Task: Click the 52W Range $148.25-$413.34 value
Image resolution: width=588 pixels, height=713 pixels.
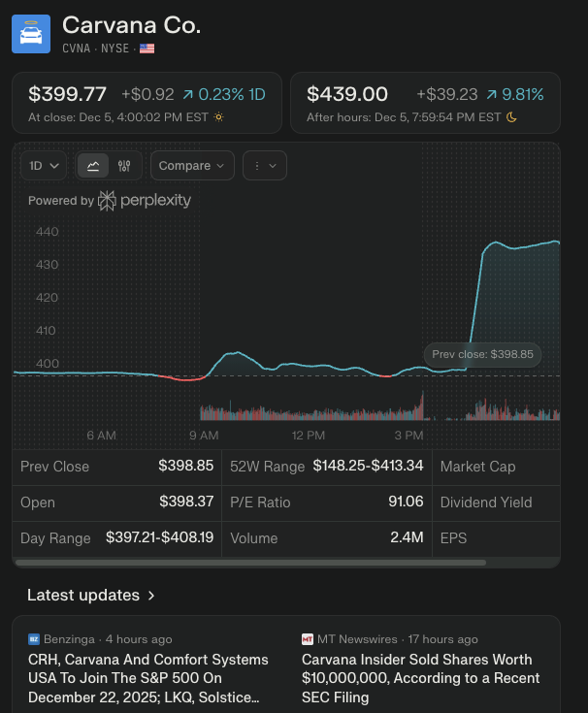Action: [x=368, y=466]
